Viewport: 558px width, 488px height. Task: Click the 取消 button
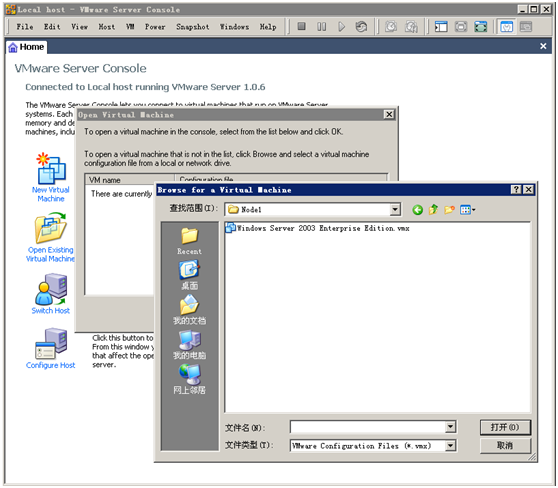click(x=505, y=445)
